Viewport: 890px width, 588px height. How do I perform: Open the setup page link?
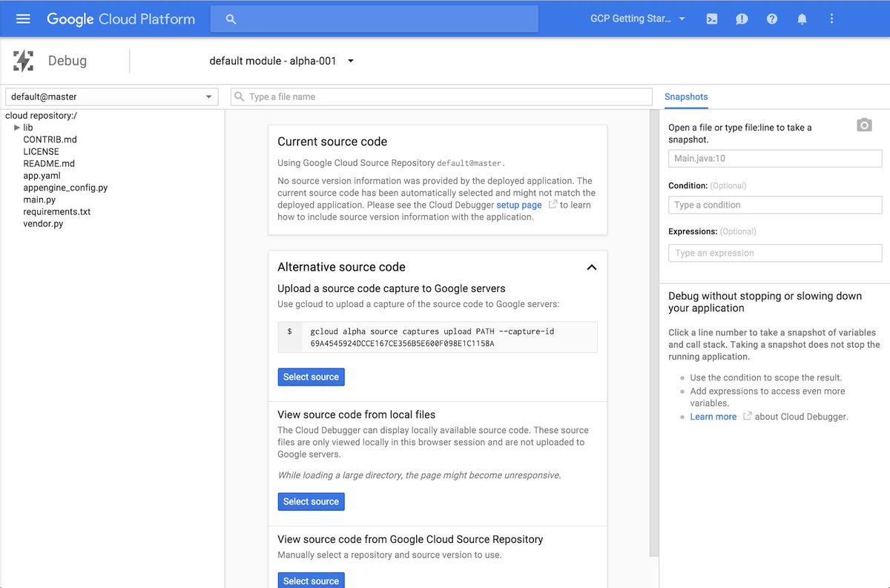[x=519, y=205]
